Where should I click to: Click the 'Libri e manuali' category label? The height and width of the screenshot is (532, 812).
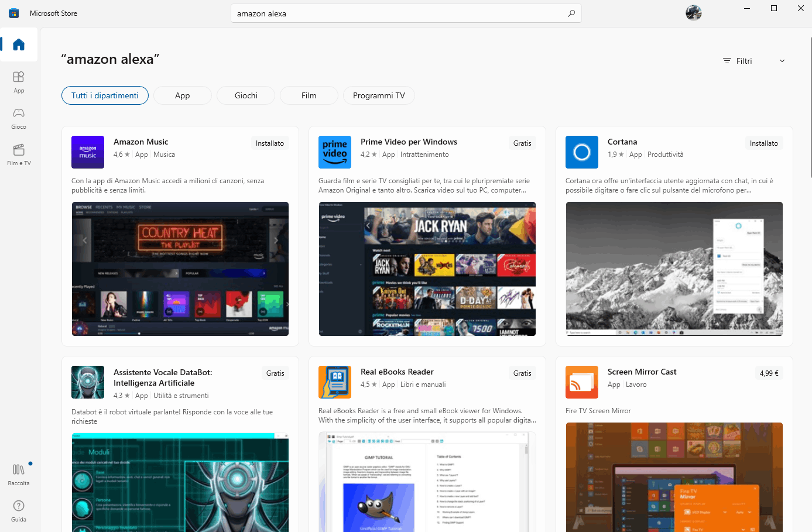[x=423, y=385]
